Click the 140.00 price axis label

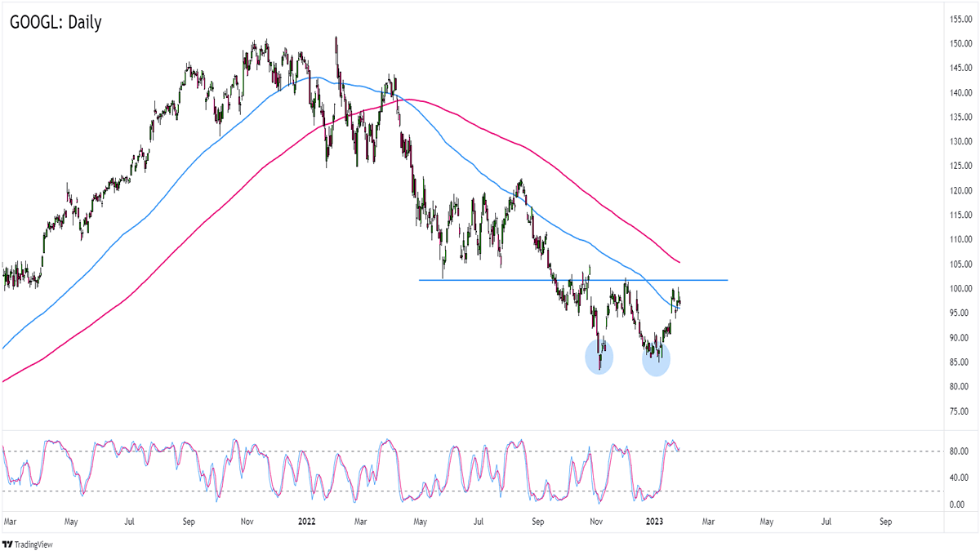pos(960,92)
